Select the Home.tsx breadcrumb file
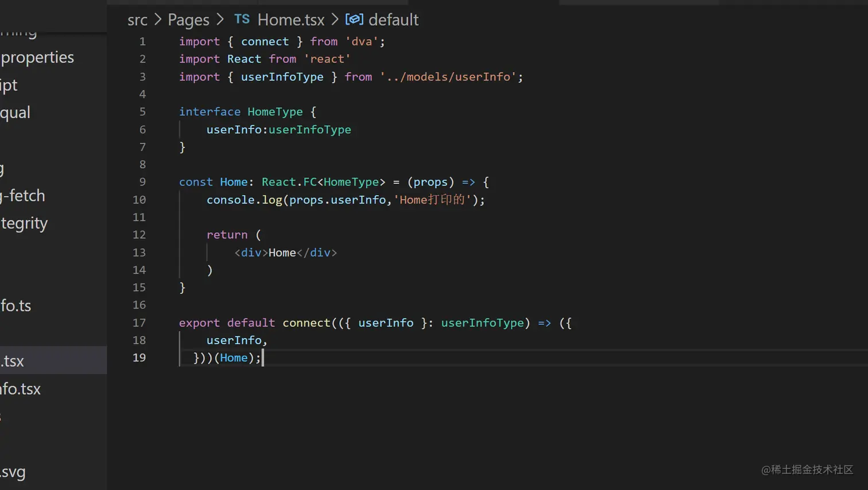Screen dimensions: 868x490 click(x=291, y=20)
